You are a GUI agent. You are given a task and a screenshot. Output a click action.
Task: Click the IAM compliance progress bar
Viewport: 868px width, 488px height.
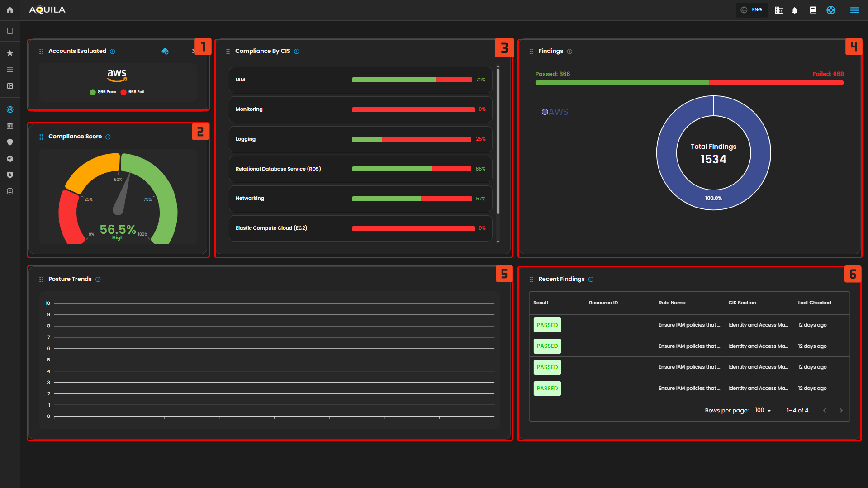pyautogui.click(x=412, y=80)
